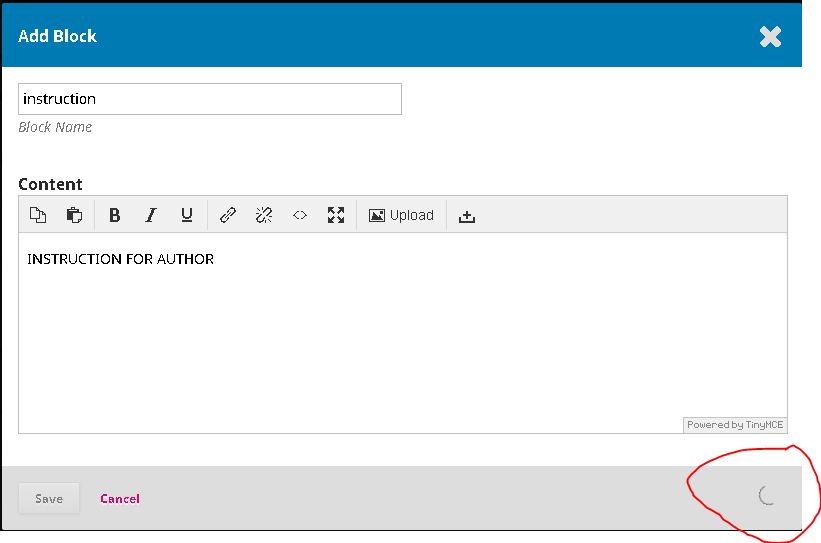Toggle italic formatting

[x=151, y=215]
